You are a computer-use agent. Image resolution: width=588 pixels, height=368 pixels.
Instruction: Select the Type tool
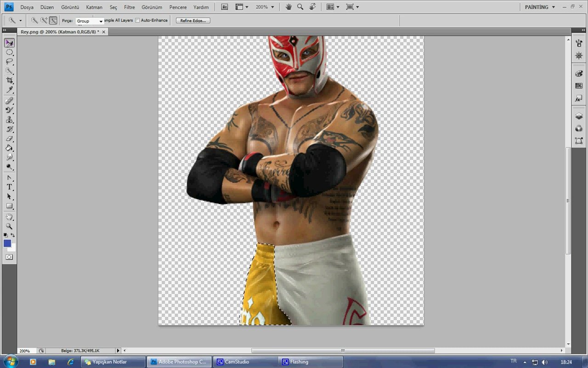[9, 187]
